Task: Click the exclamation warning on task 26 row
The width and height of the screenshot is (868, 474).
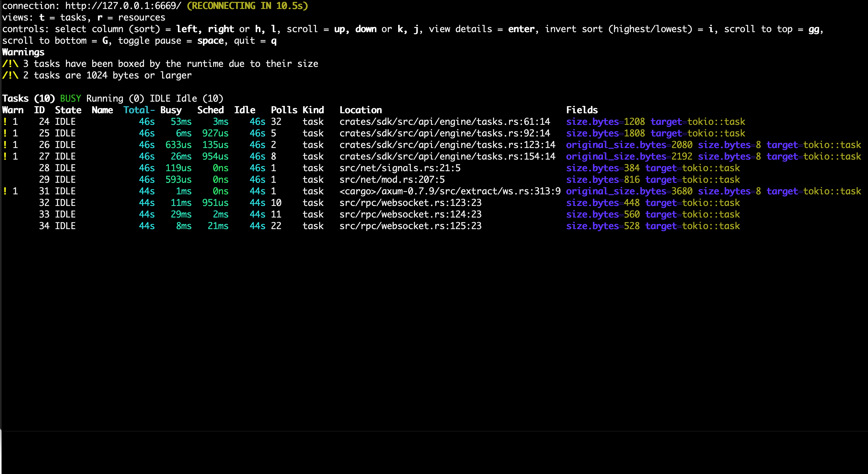Action: [x=5, y=145]
